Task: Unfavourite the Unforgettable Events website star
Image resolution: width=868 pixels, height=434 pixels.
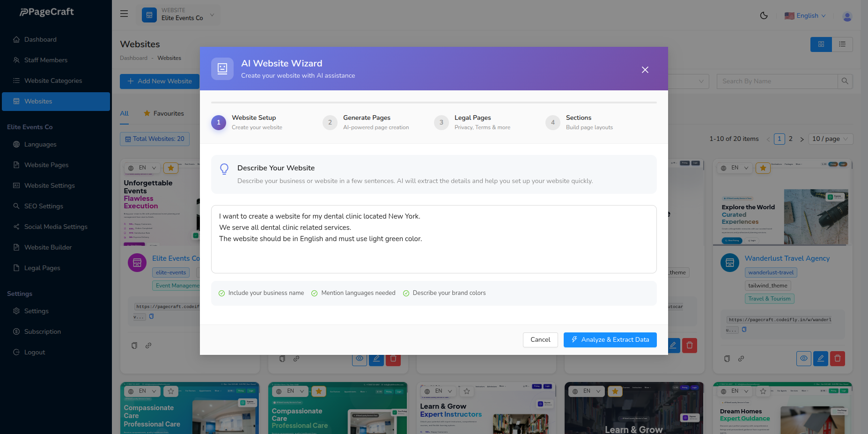Action: click(170, 168)
